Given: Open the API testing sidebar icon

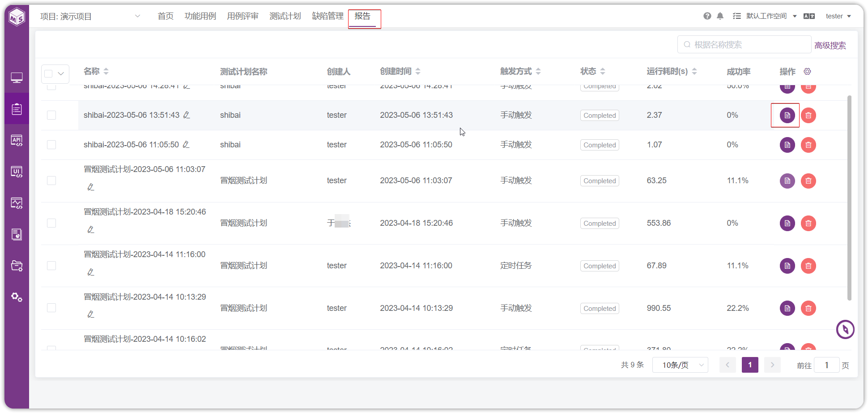Looking at the screenshot, I should point(17,141).
